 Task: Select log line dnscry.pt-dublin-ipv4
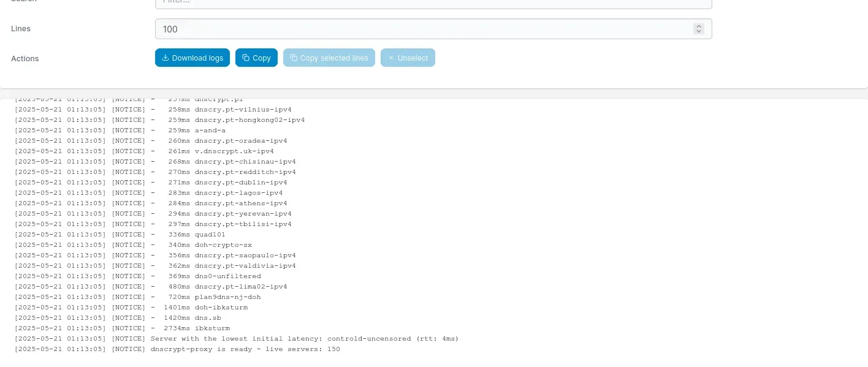(151, 183)
